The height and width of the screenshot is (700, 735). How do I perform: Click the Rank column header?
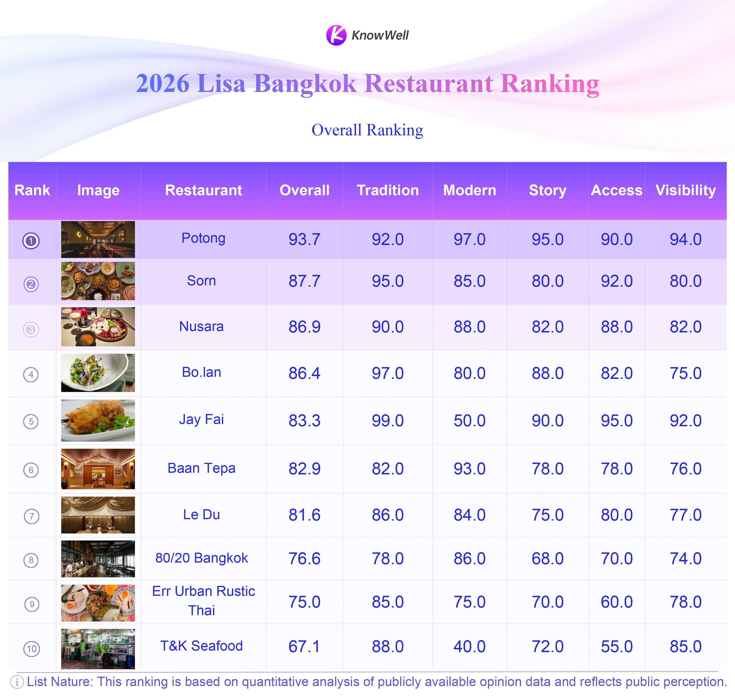pyautogui.click(x=32, y=190)
